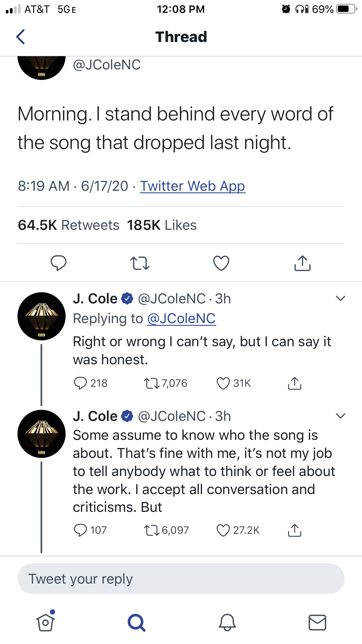Share the "Some assume to know" tweet
This screenshot has height=644, width=362.
point(294,530)
